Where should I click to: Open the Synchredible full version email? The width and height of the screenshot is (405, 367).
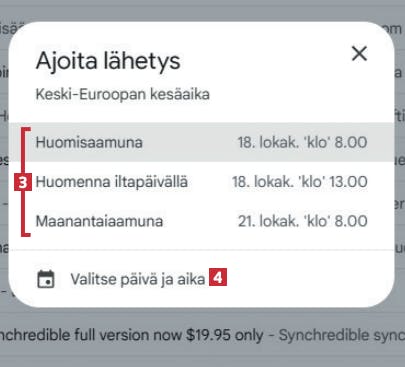click(202, 335)
